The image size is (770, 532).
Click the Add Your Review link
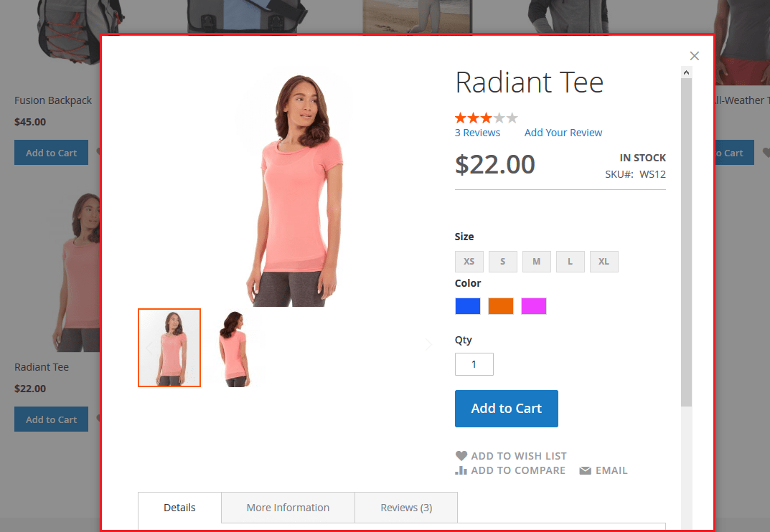pos(563,133)
